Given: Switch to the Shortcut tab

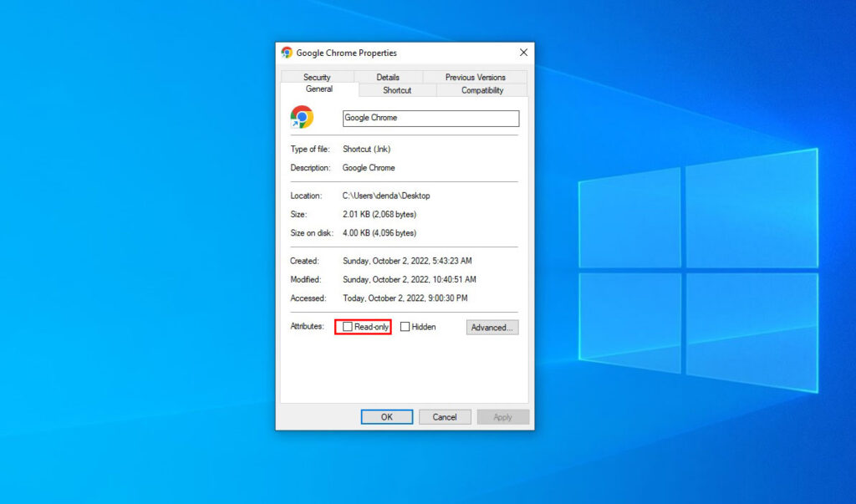Looking at the screenshot, I should click(396, 89).
